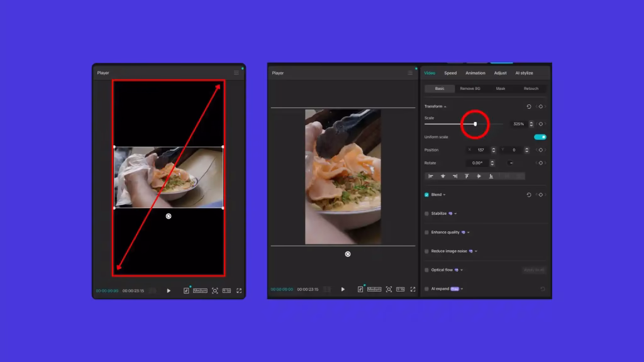Switch to the Animation tab
This screenshot has width=644, height=362.
pyautogui.click(x=475, y=73)
